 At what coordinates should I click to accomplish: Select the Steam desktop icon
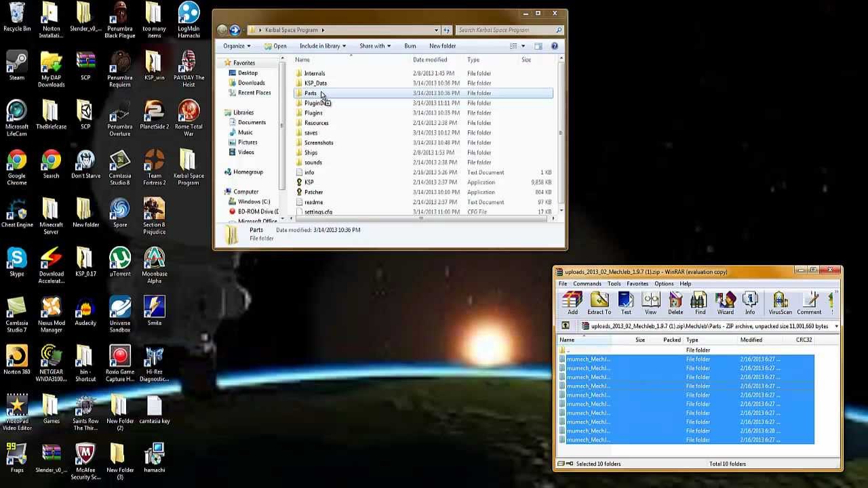coord(17,66)
